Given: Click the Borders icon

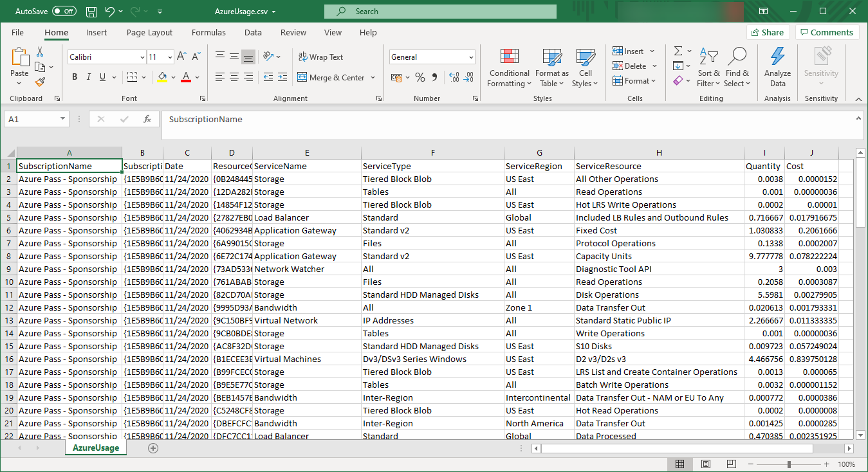Looking at the screenshot, I should click(132, 77).
